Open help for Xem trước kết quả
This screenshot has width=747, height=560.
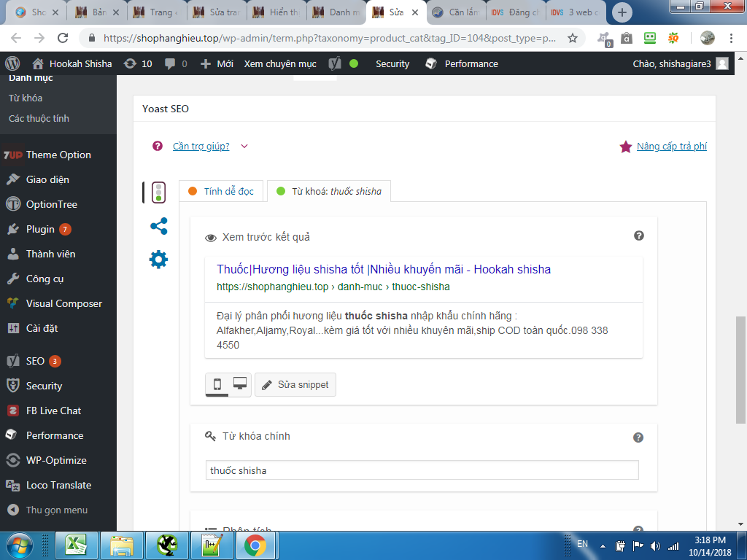(639, 236)
